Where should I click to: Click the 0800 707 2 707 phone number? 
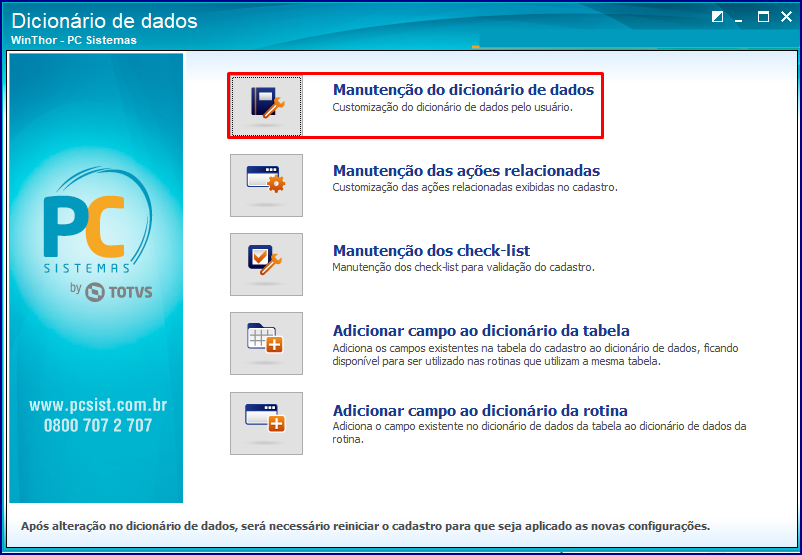pos(98,425)
